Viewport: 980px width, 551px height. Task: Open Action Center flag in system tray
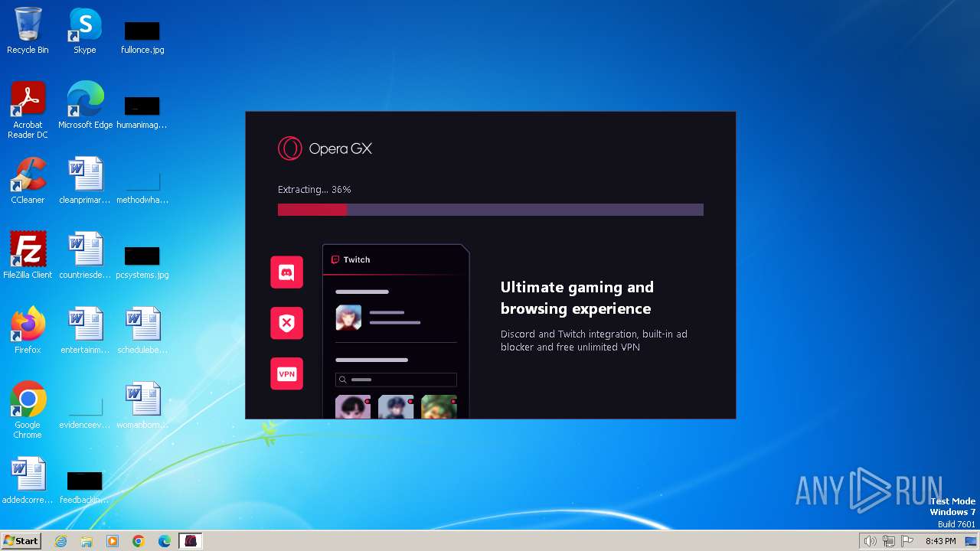tap(907, 541)
